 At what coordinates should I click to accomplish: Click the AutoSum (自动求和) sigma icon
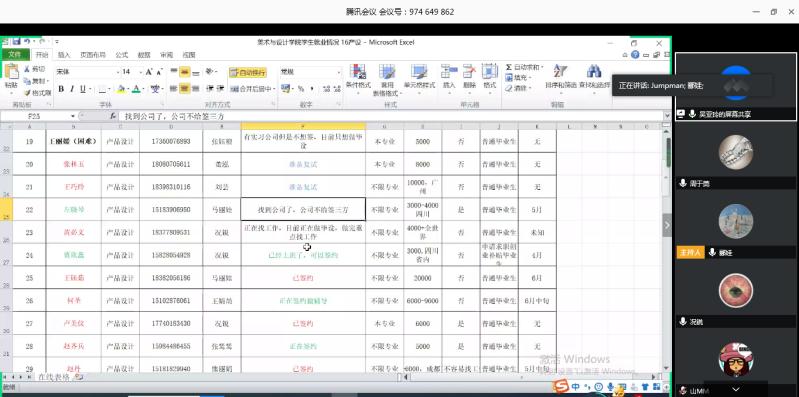click(x=509, y=67)
